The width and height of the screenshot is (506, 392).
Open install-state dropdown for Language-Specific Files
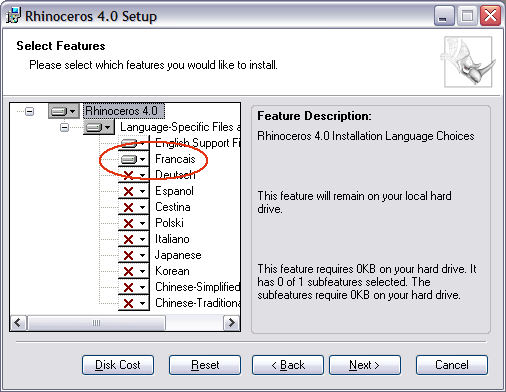tap(99, 127)
